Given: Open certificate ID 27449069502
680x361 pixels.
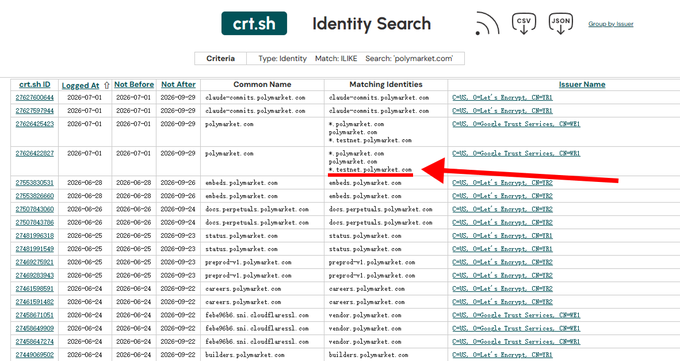Looking at the screenshot, I should pyautogui.click(x=35, y=355).
